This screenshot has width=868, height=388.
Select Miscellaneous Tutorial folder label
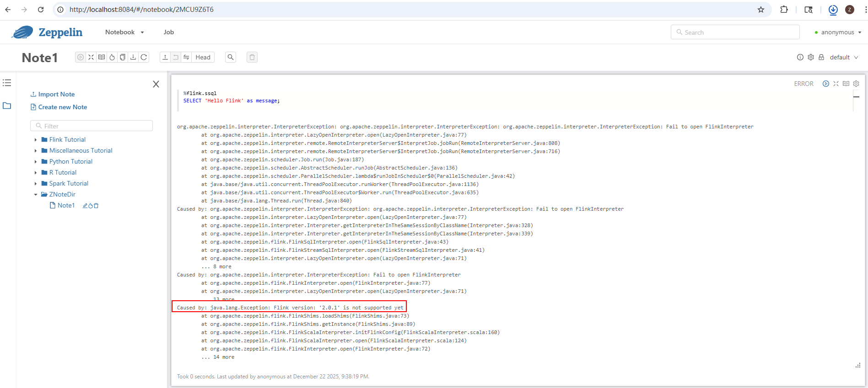click(81, 150)
